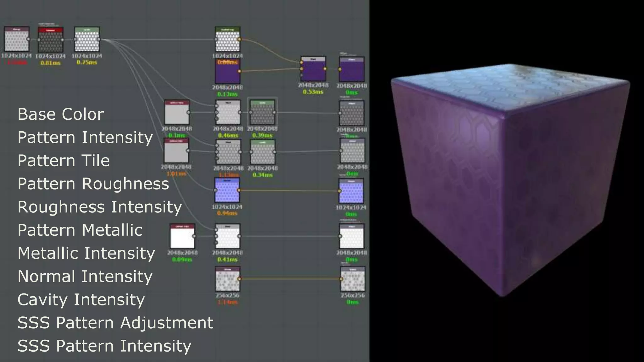Click the blue normal map output node
Screen dimensions: 644x362
(351, 191)
